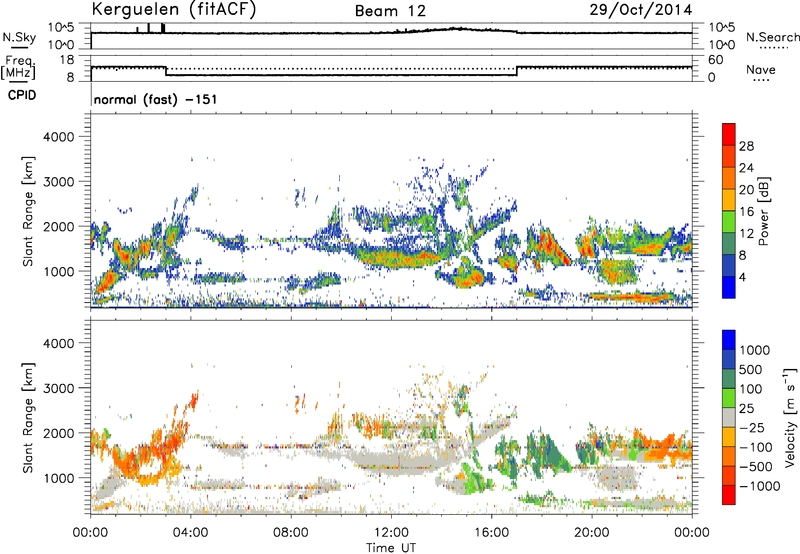Click the "28" tick on Power colorbar
Image resolution: width=800 pixels, height=554 pixels.
pyautogui.click(x=746, y=146)
